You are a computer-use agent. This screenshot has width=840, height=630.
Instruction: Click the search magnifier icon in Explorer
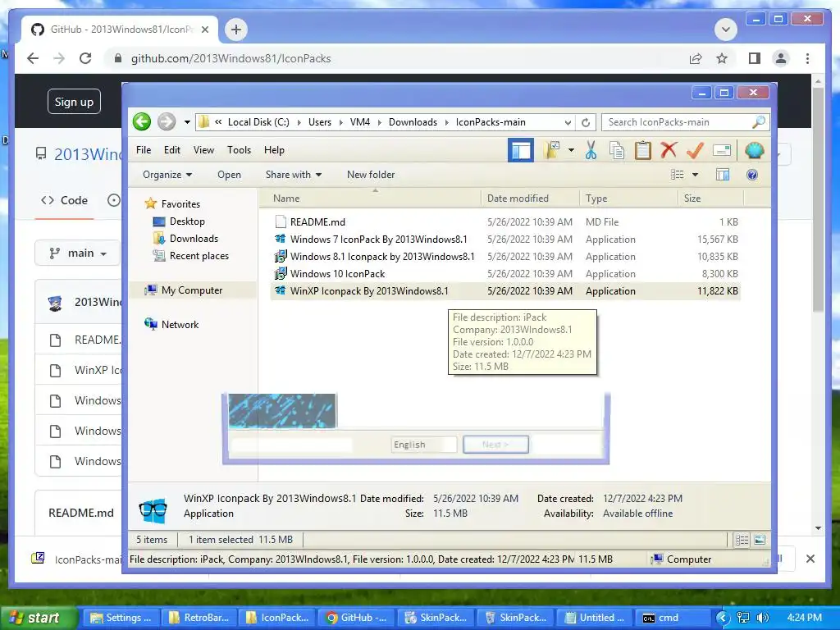[x=759, y=122]
